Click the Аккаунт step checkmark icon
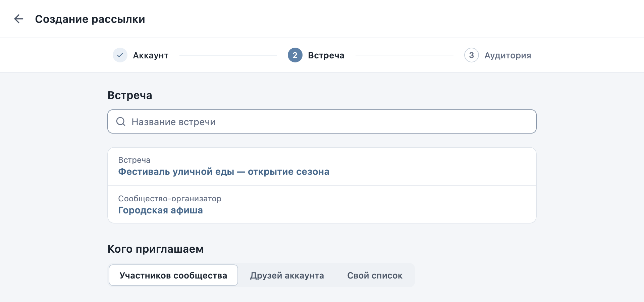The height and width of the screenshot is (302, 644). tap(120, 55)
